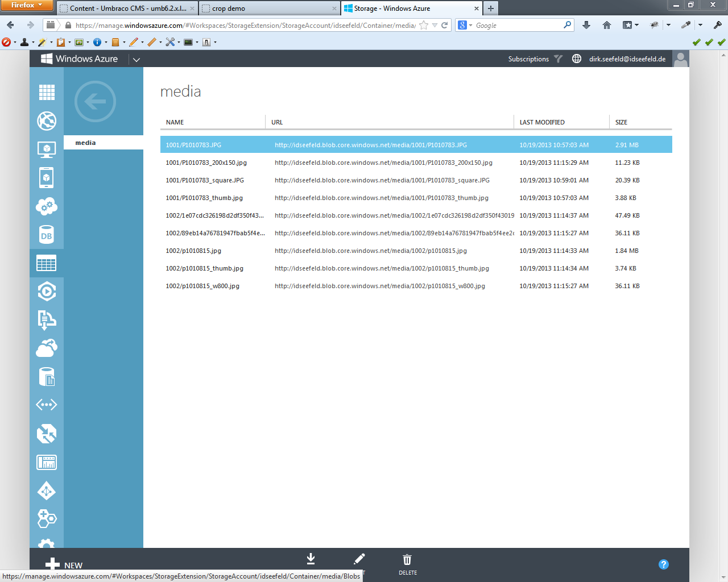Open the cloud with arrow icon in sidebar
Screen dimensions: 728x582
point(47,348)
